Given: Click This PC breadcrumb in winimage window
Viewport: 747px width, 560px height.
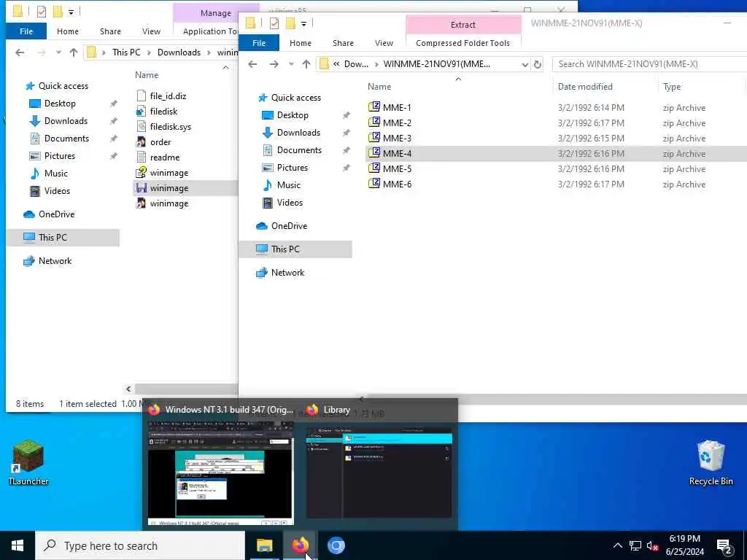Looking at the screenshot, I should (126, 52).
